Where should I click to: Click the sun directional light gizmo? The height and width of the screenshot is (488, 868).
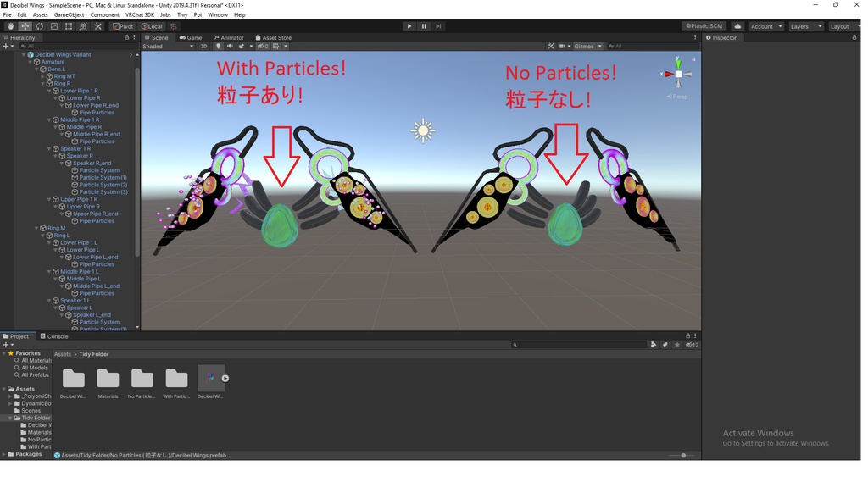coord(423,131)
